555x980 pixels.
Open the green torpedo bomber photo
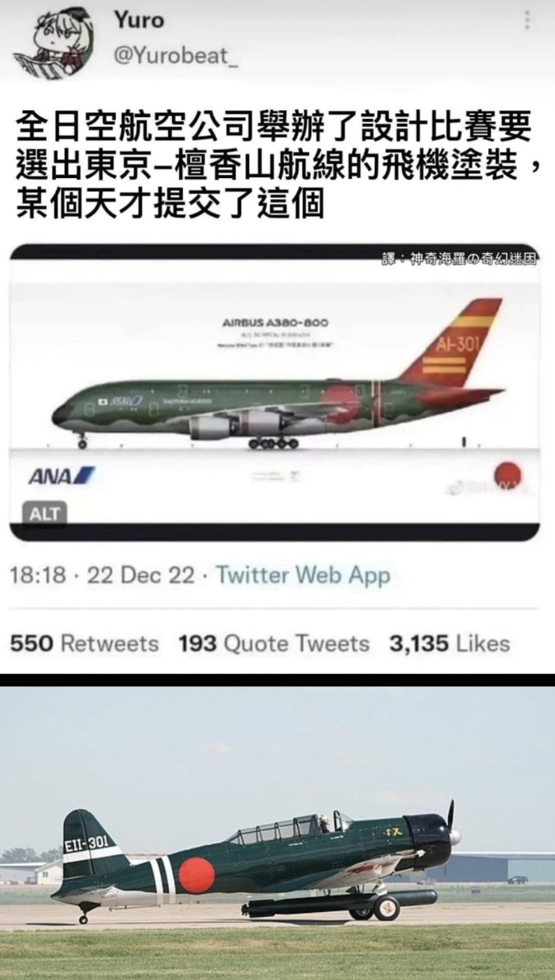(x=277, y=833)
